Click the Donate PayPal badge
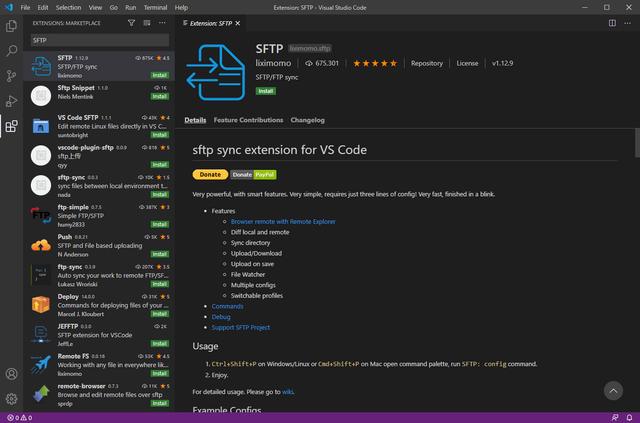The height and width of the screenshot is (423, 640). coord(253,174)
